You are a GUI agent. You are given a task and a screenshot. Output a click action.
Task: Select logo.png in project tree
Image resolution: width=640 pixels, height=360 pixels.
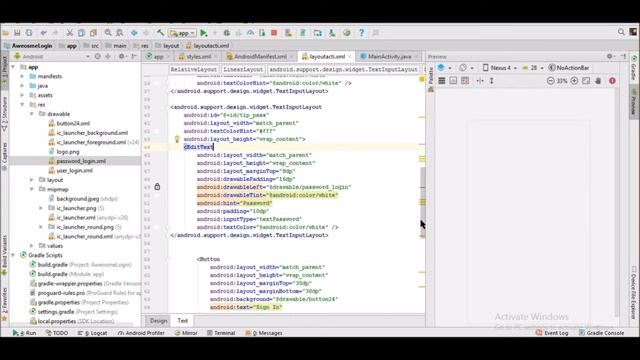click(x=68, y=151)
